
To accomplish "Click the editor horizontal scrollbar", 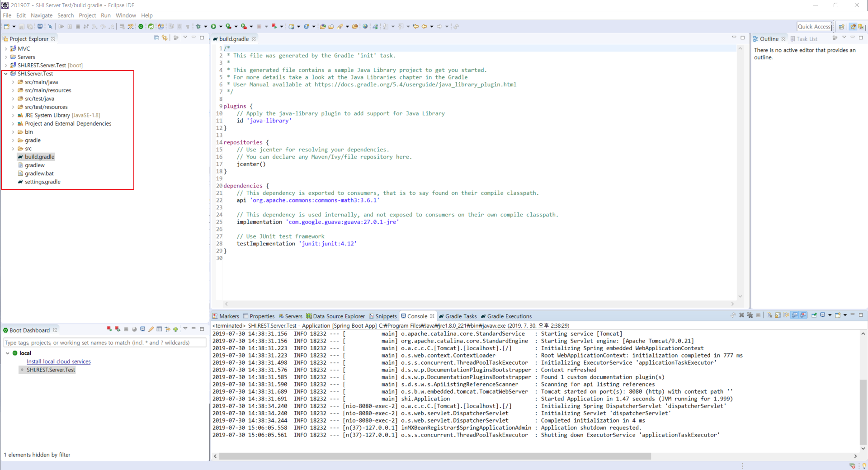I will pyautogui.click(x=479, y=304).
